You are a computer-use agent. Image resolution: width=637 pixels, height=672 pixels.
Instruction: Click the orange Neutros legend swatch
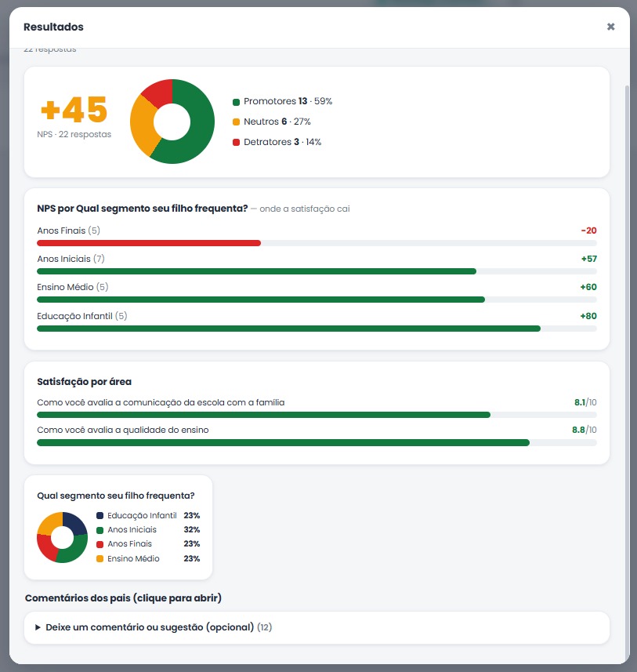click(236, 122)
